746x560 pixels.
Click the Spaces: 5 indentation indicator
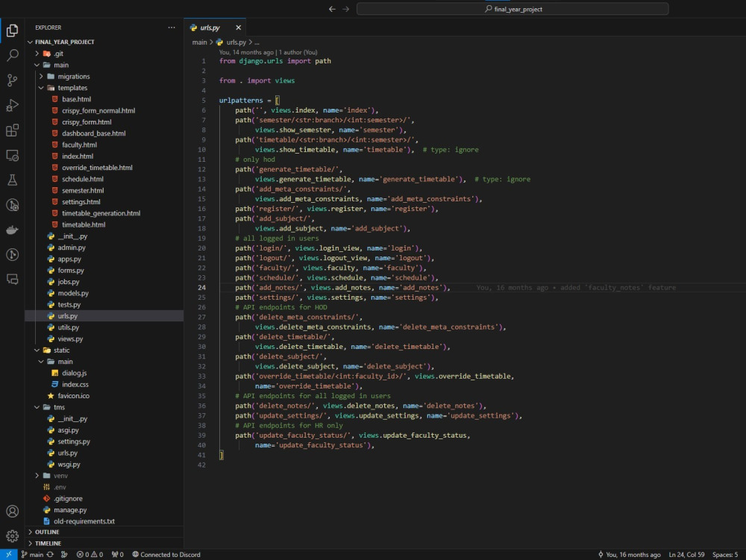tap(725, 554)
